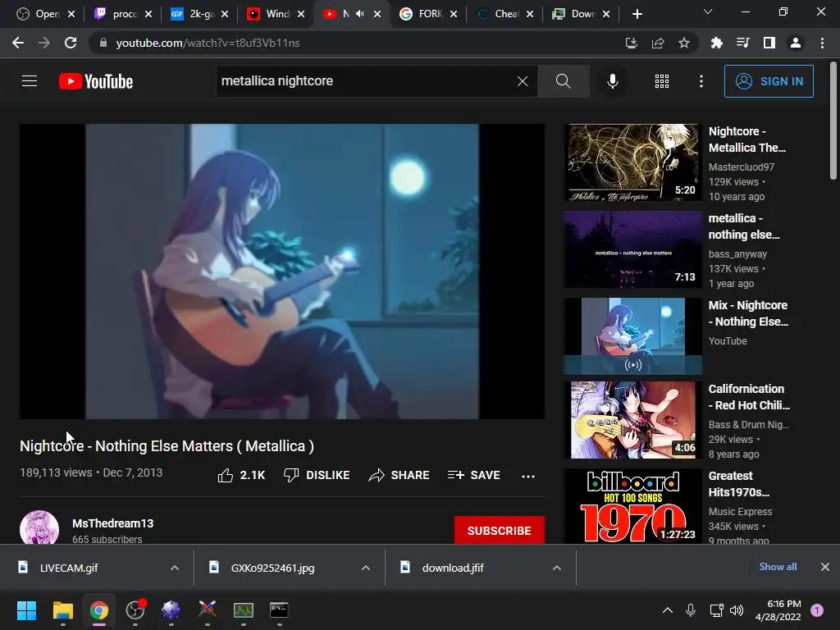The width and height of the screenshot is (840, 630).
Task: Expand download.jfif download options
Action: tap(557, 568)
